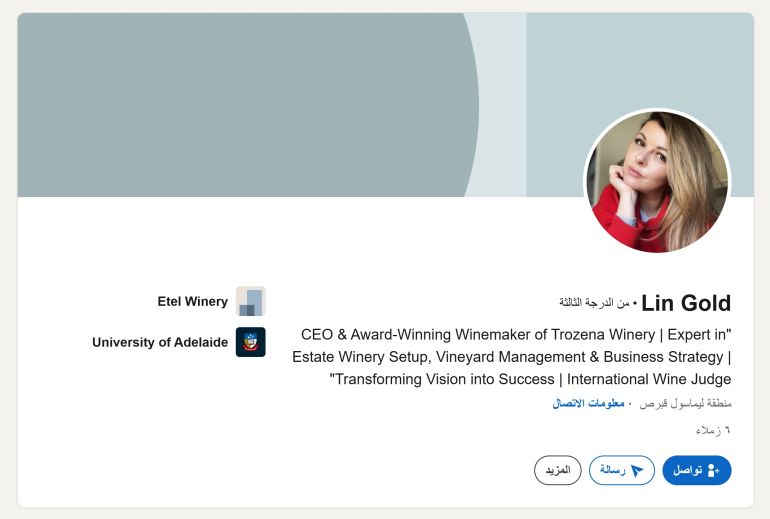The width and height of the screenshot is (770, 519).
Task: Click the Etel Winery company name
Action: click(x=192, y=301)
